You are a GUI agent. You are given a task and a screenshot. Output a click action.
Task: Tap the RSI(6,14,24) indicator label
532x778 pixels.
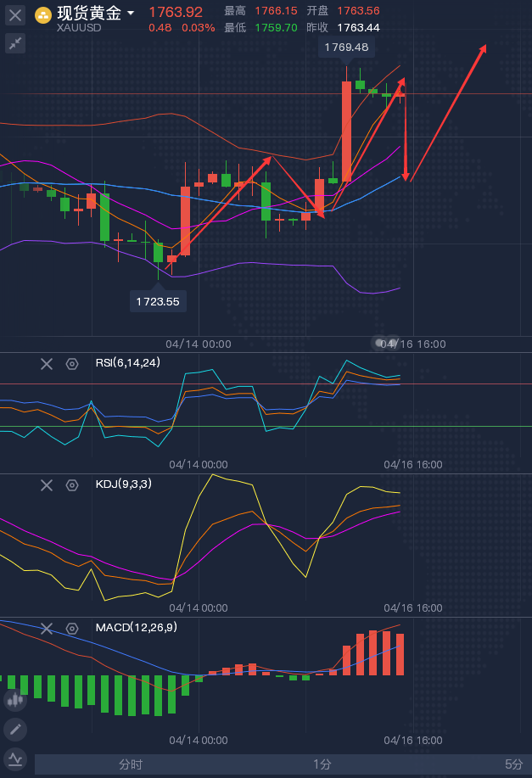(127, 363)
